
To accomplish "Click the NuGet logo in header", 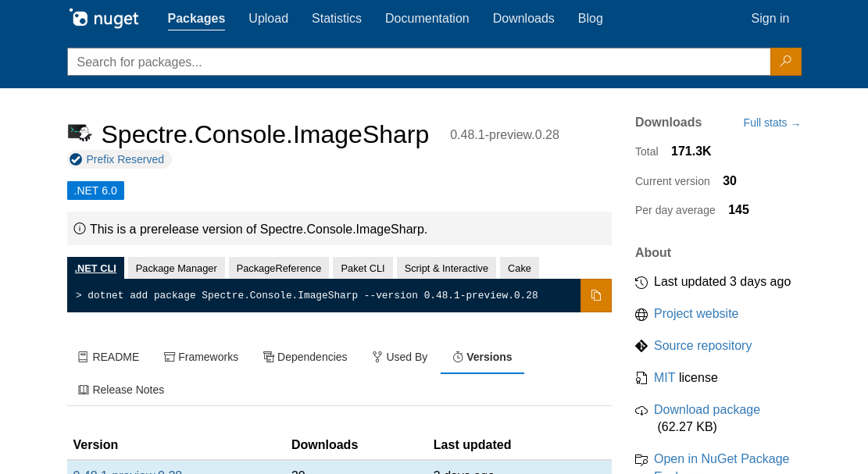I will (x=103, y=18).
